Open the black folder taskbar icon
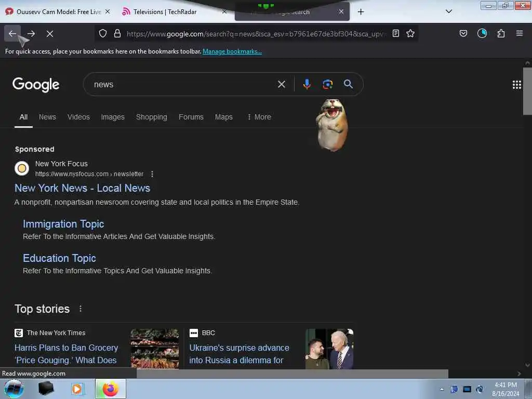The height and width of the screenshot is (399, 532). [x=46, y=389]
